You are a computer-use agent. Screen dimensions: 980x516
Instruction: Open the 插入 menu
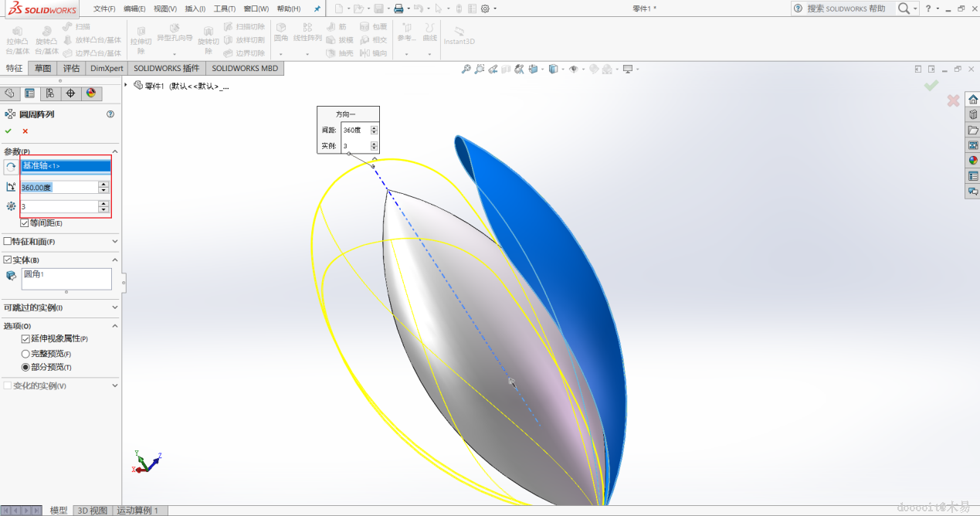click(195, 8)
